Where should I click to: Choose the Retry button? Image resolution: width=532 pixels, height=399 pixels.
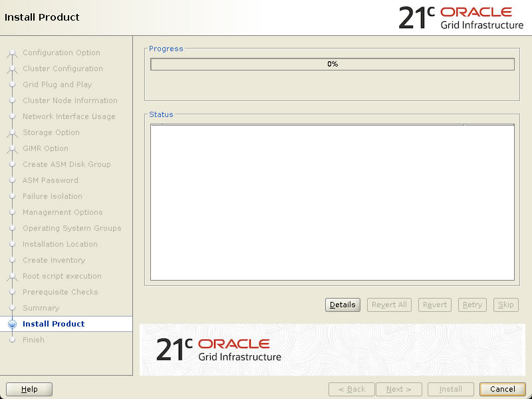point(472,305)
